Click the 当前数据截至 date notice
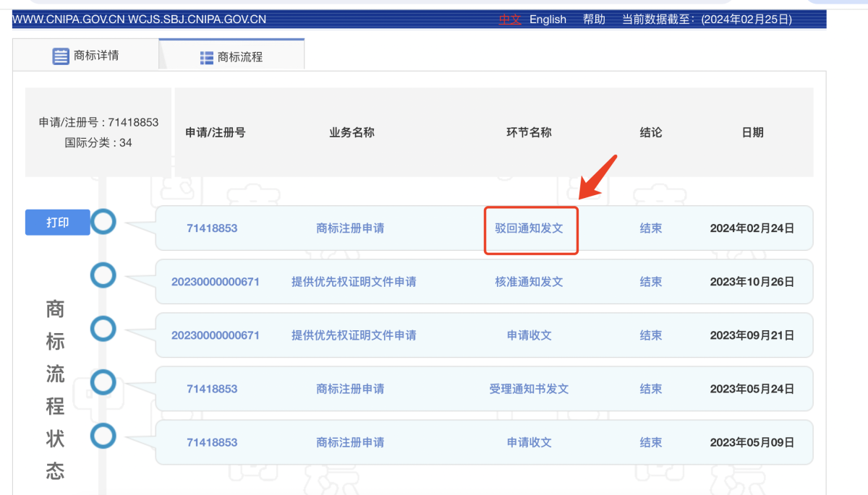The width and height of the screenshot is (868, 495). (707, 20)
